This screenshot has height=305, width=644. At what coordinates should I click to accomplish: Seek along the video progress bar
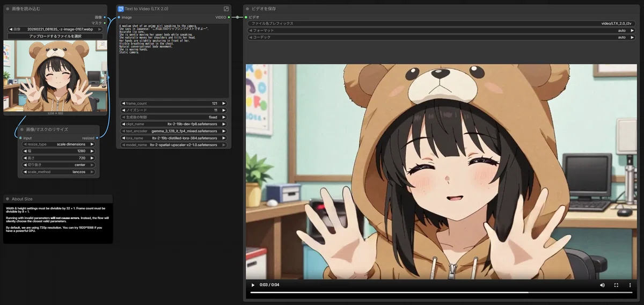coord(441,293)
